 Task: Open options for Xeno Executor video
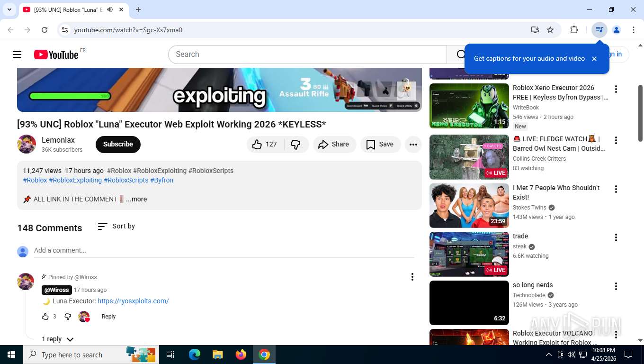click(x=616, y=89)
